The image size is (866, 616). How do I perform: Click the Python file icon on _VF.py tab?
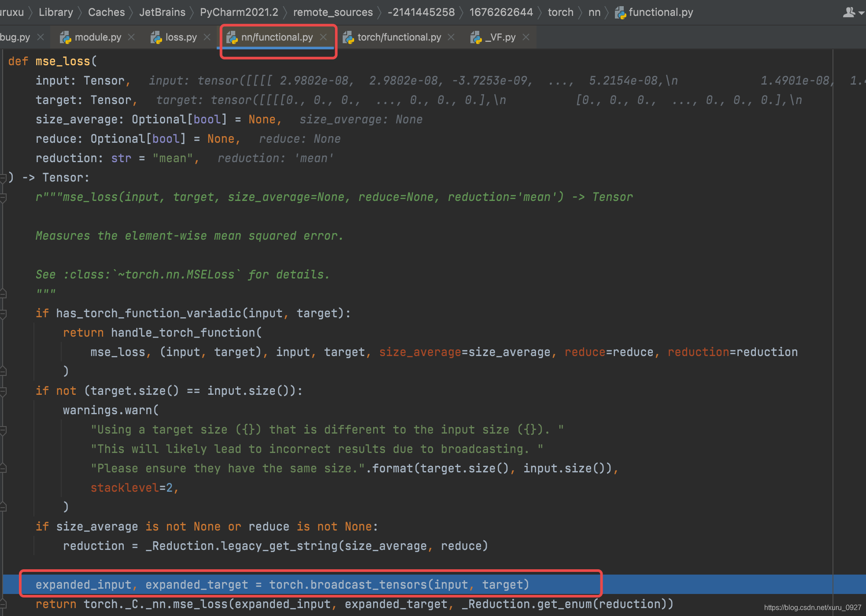click(476, 38)
